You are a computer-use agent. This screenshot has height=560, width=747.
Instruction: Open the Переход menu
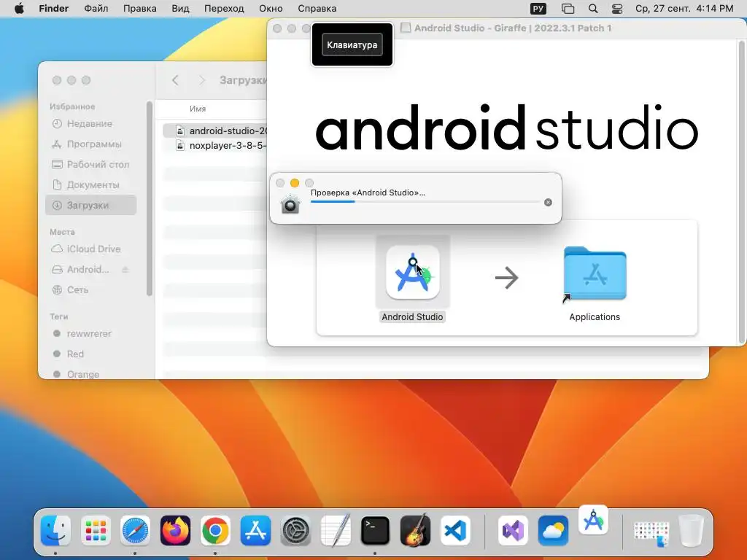point(224,9)
